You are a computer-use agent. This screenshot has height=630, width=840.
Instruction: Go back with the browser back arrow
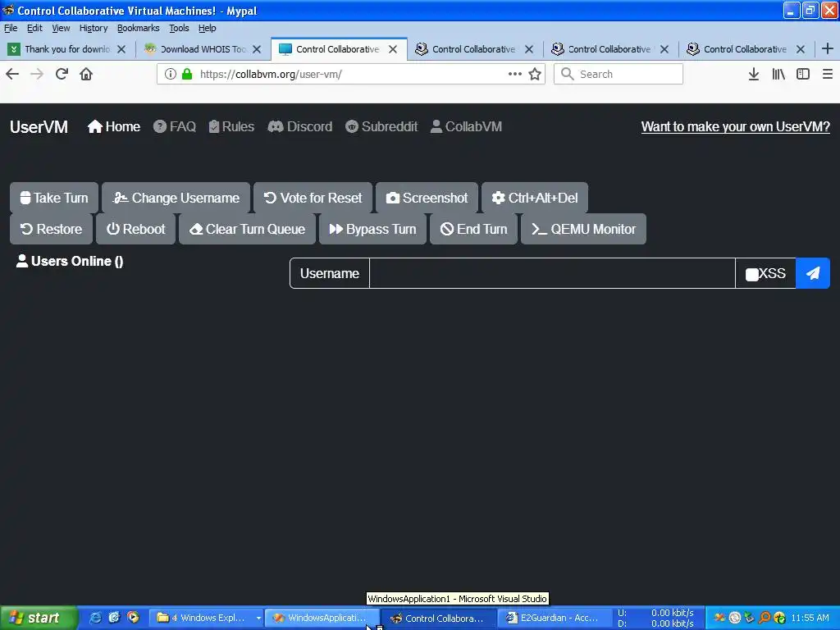(12, 74)
